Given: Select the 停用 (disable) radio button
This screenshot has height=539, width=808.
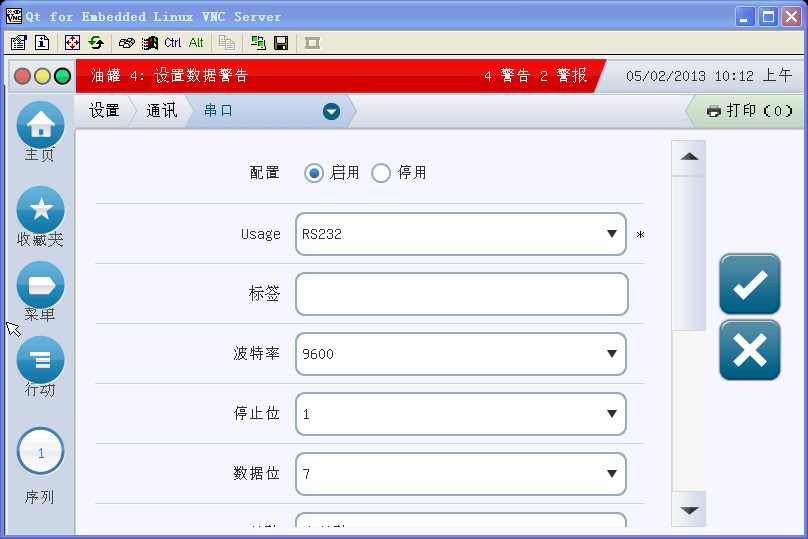Looking at the screenshot, I should 381,173.
